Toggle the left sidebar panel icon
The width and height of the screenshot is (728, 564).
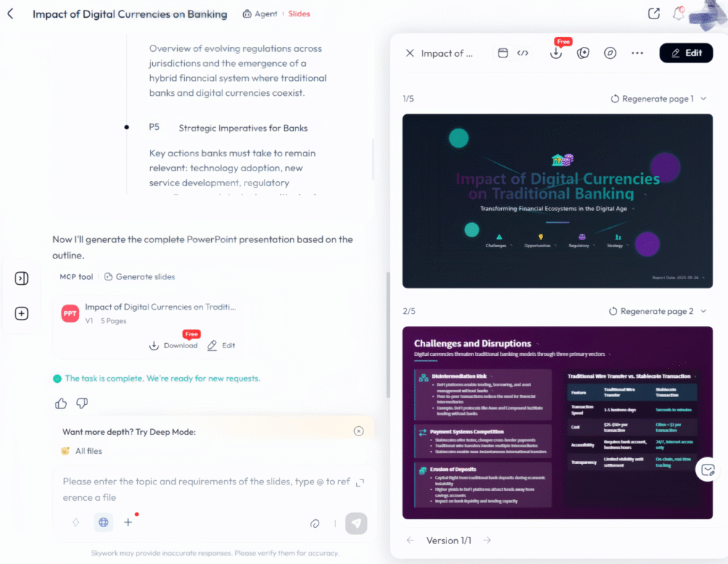(x=21, y=278)
